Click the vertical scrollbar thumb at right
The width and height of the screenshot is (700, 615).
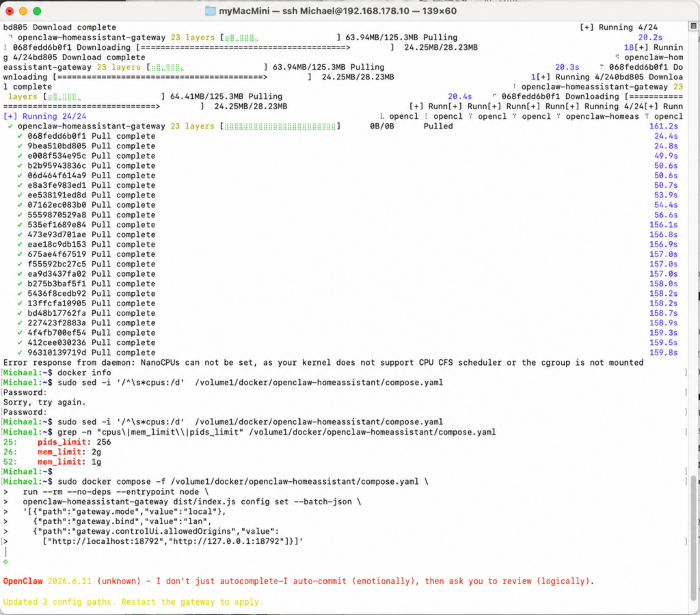[693, 538]
